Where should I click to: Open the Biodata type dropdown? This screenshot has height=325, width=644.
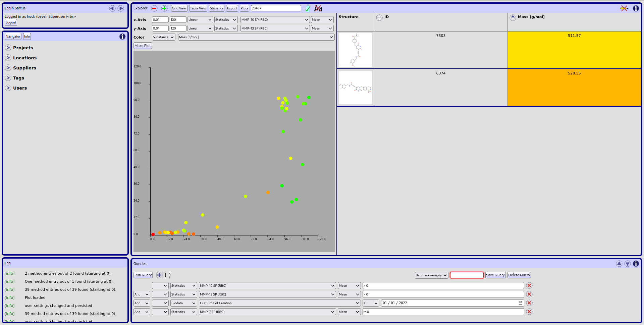pos(183,303)
